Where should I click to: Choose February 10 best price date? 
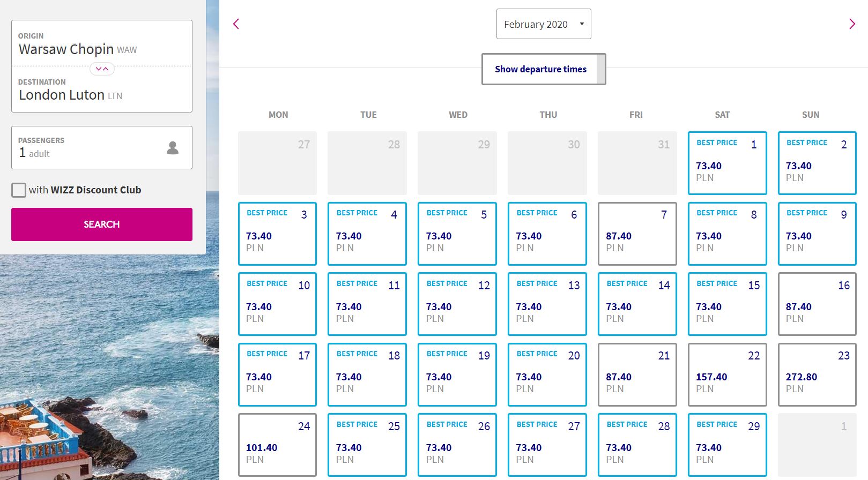pos(277,304)
